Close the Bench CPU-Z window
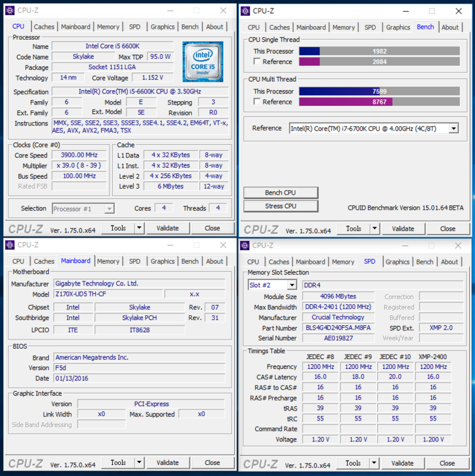Image resolution: width=475 pixels, height=476 pixels. tap(459, 11)
